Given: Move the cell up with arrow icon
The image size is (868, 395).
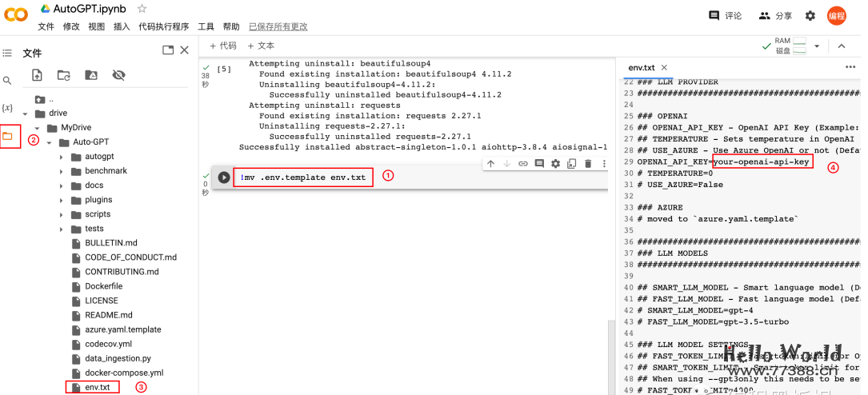Looking at the screenshot, I should coord(490,164).
